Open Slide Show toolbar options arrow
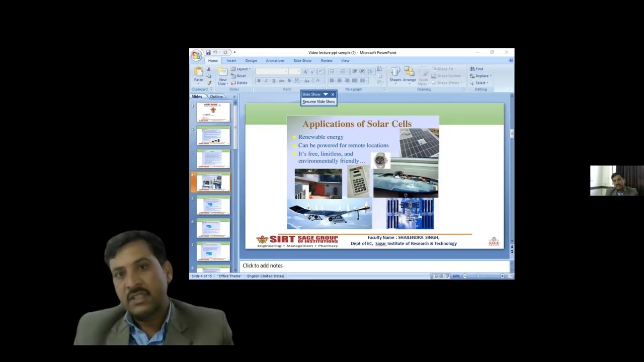Viewport: 644px width, 362px height. click(x=326, y=95)
